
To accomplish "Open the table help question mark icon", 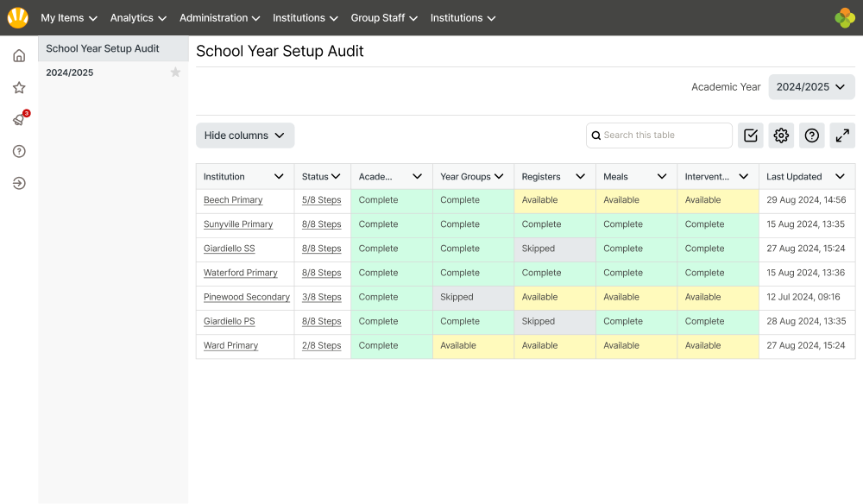I will coord(811,135).
